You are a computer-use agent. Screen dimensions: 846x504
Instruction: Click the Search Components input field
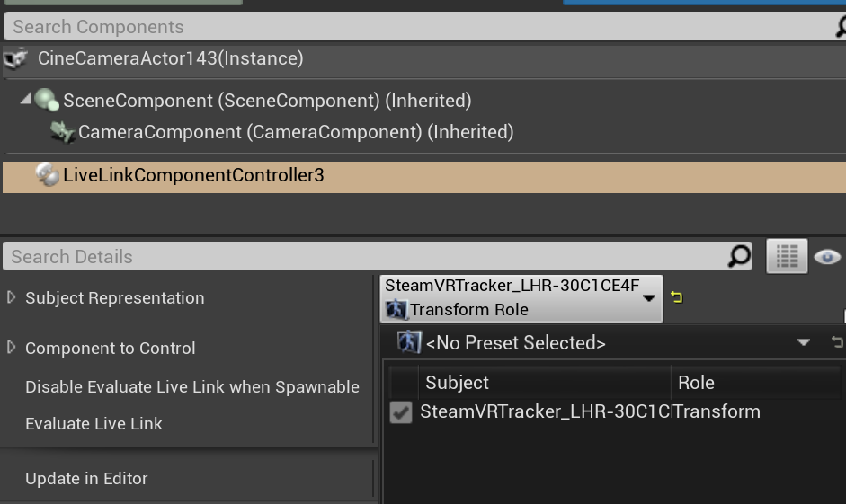click(414, 27)
